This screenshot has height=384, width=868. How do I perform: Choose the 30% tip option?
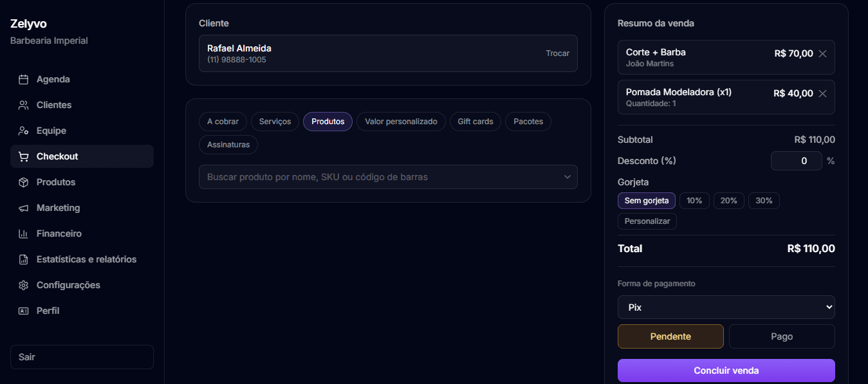(x=764, y=201)
